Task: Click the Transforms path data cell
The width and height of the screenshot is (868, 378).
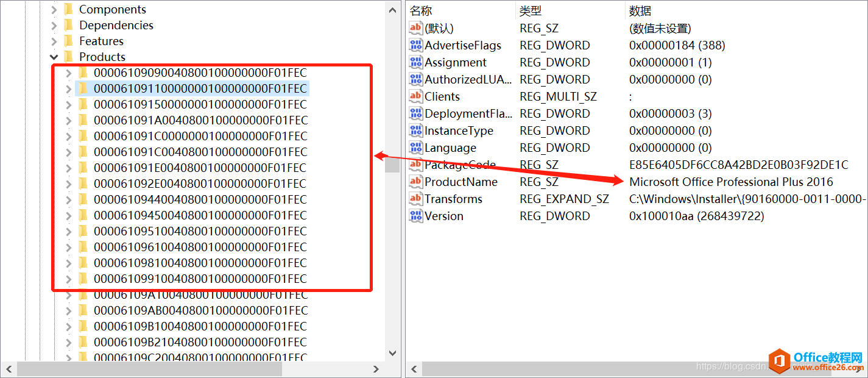Action: [748, 199]
